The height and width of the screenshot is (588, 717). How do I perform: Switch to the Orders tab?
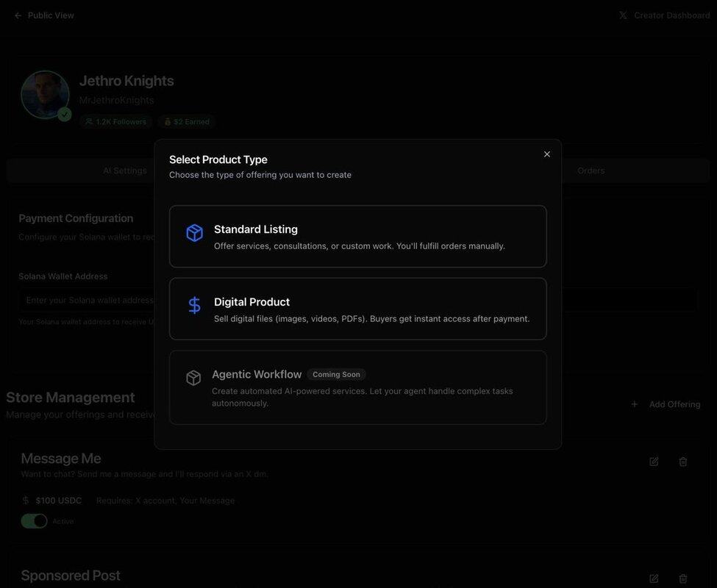[x=591, y=171]
